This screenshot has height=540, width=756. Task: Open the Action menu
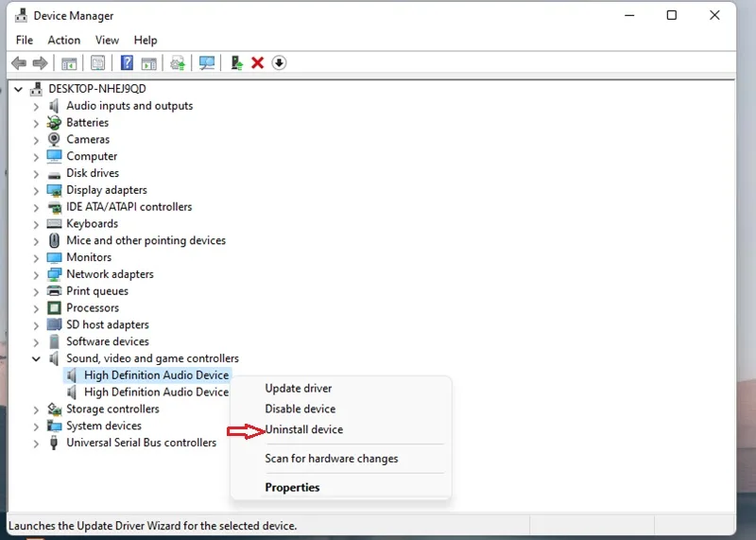63,40
